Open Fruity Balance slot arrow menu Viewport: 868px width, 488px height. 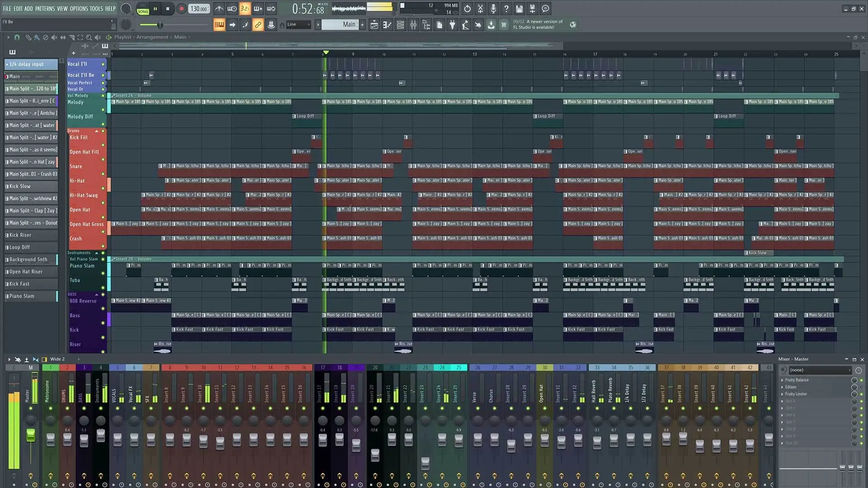tap(782, 380)
